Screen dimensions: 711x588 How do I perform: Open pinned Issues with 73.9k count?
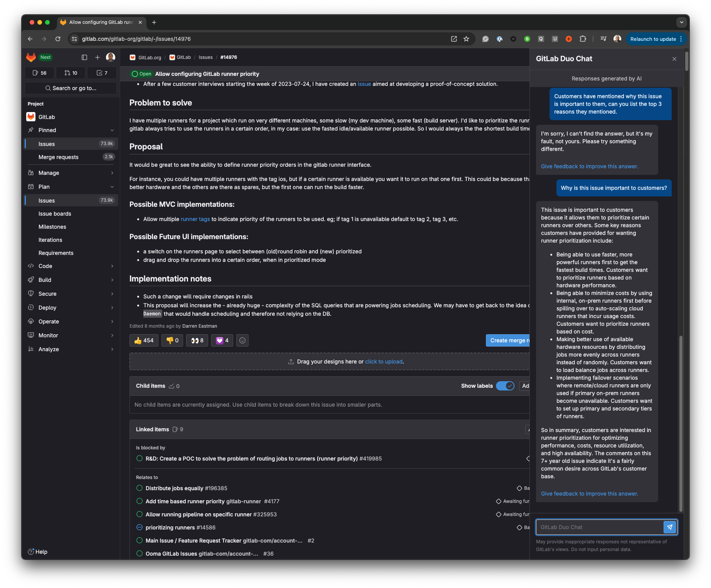71,144
